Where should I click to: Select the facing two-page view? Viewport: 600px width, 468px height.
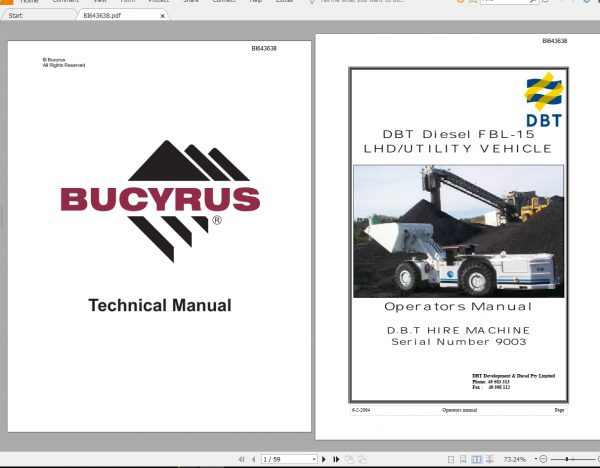tap(476, 459)
